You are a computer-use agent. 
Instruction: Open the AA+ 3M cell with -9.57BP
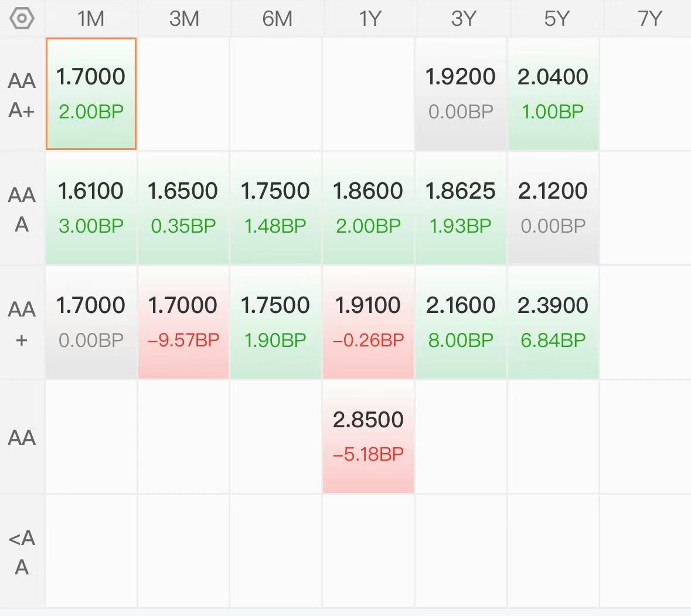click(x=184, y=322)
